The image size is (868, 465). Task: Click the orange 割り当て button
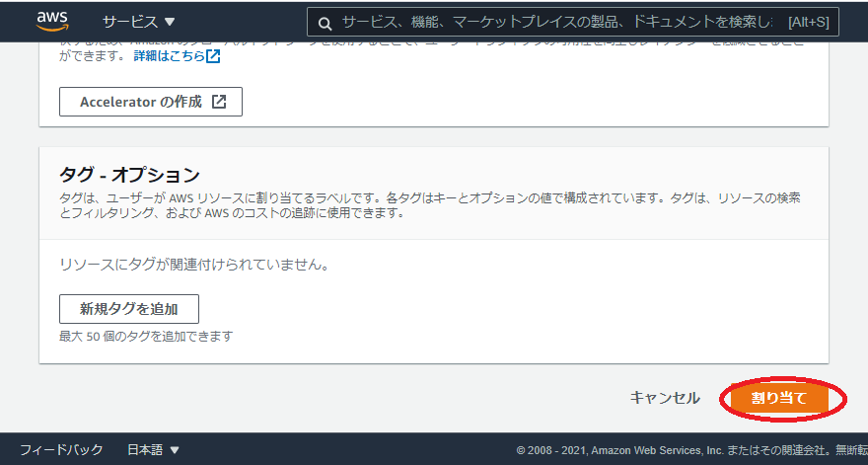[x=779, y=398]
